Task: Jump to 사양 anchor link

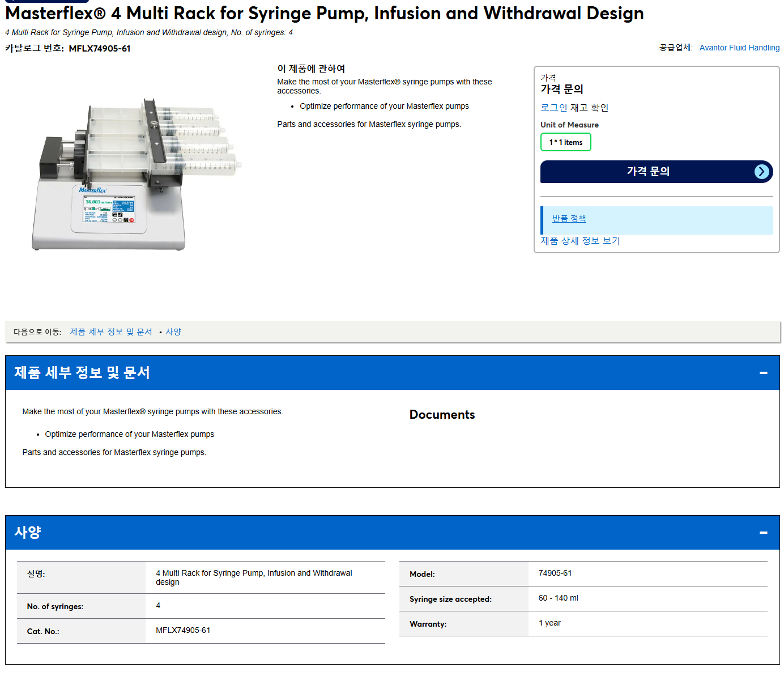Action: 173,332
